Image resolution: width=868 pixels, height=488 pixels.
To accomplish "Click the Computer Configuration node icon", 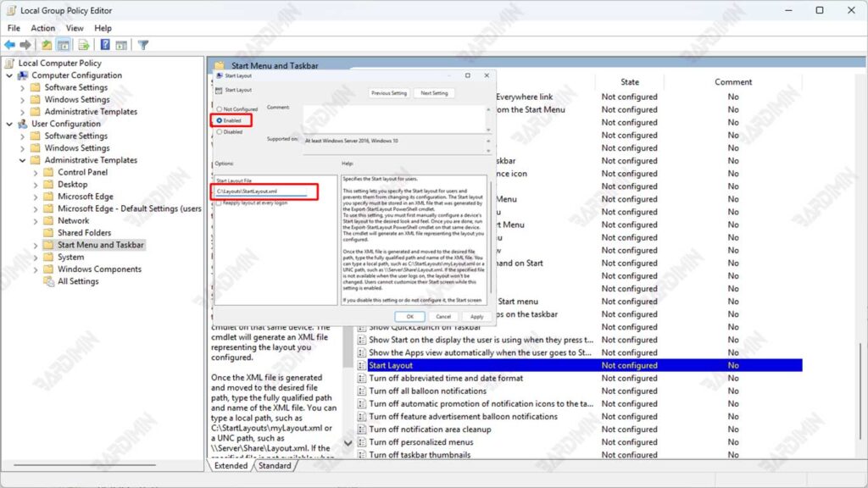I will click(x=23, y=75).
